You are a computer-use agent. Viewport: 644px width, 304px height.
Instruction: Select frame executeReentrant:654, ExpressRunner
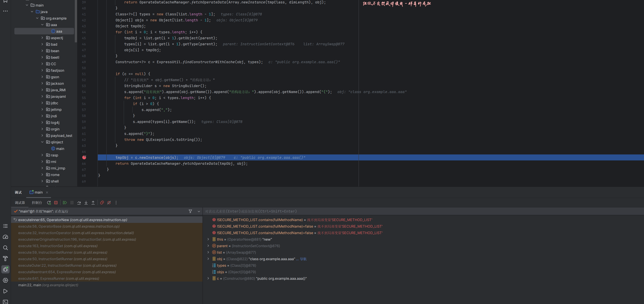pyautogui.click(x=107, y=272)
